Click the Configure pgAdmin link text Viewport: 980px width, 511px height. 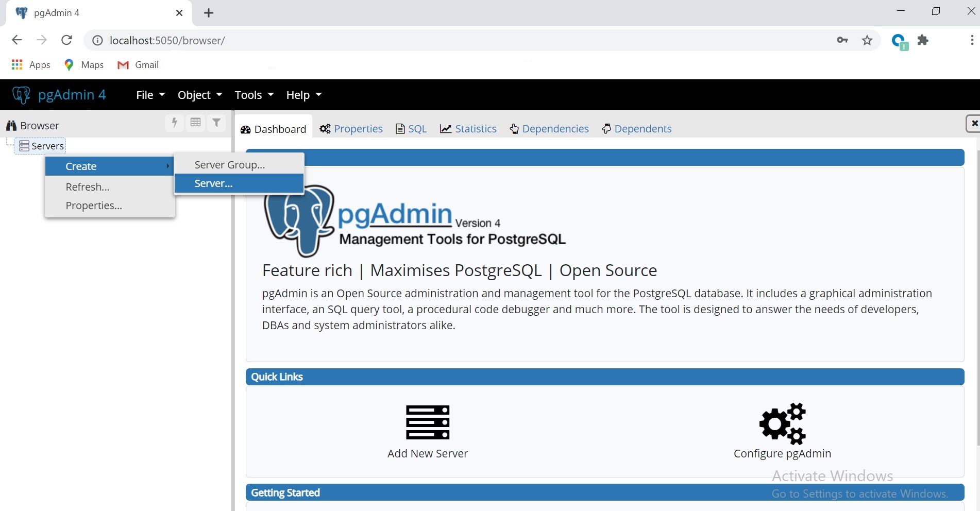click(782, 454)
